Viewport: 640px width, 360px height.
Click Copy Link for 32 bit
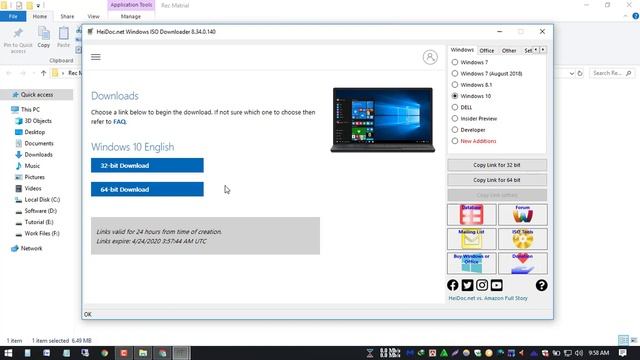click(497, 165)
